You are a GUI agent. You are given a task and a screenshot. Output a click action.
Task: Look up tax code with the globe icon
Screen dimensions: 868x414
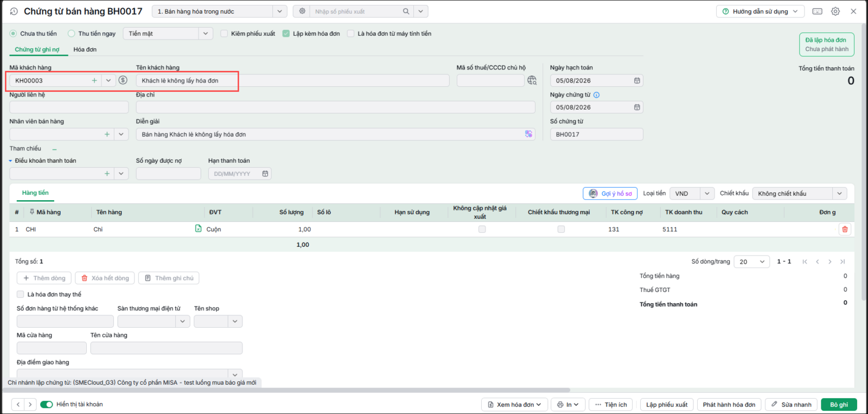click(532, 80)
